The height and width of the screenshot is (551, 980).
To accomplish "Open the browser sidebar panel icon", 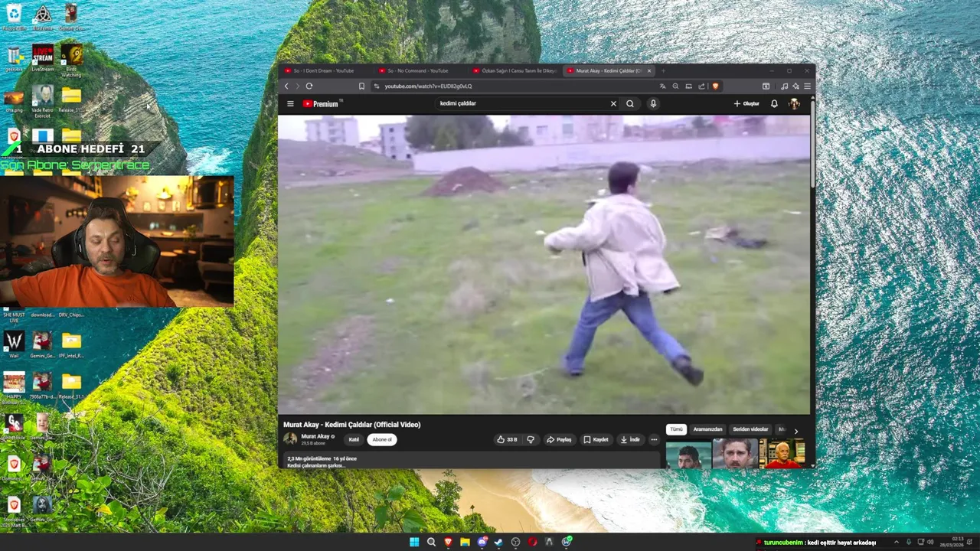I will point(766,86).
